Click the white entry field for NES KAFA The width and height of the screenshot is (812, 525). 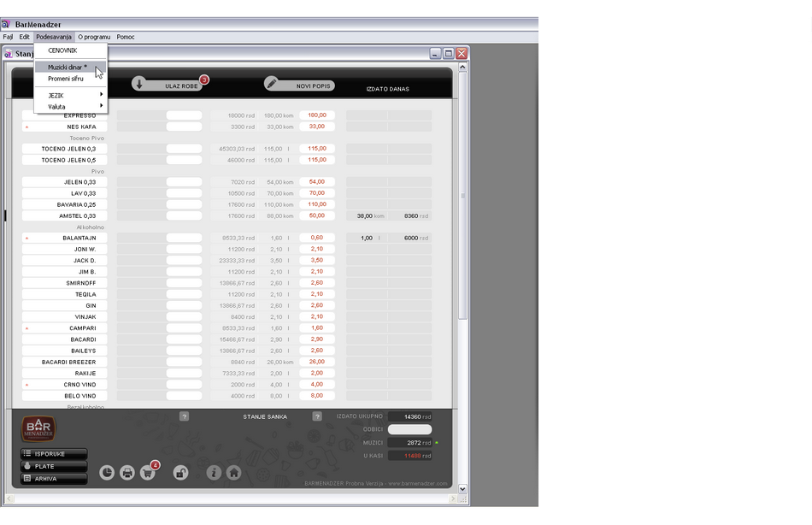(184, 127)
